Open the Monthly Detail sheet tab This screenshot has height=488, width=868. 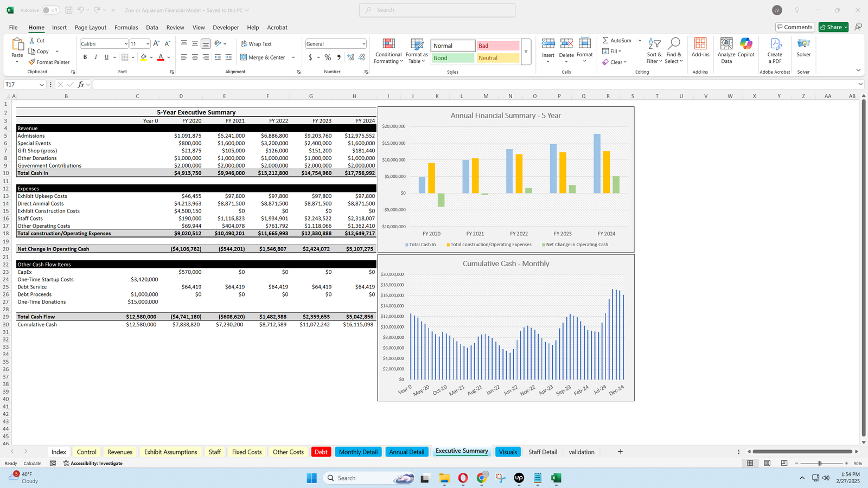(358, 452)
